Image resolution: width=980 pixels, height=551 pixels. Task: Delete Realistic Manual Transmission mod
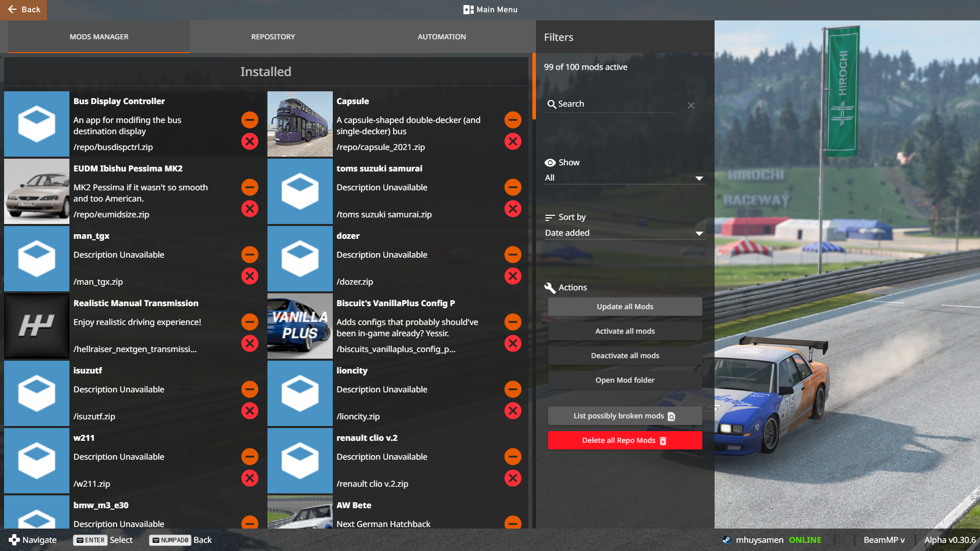[x=250, y=343]
